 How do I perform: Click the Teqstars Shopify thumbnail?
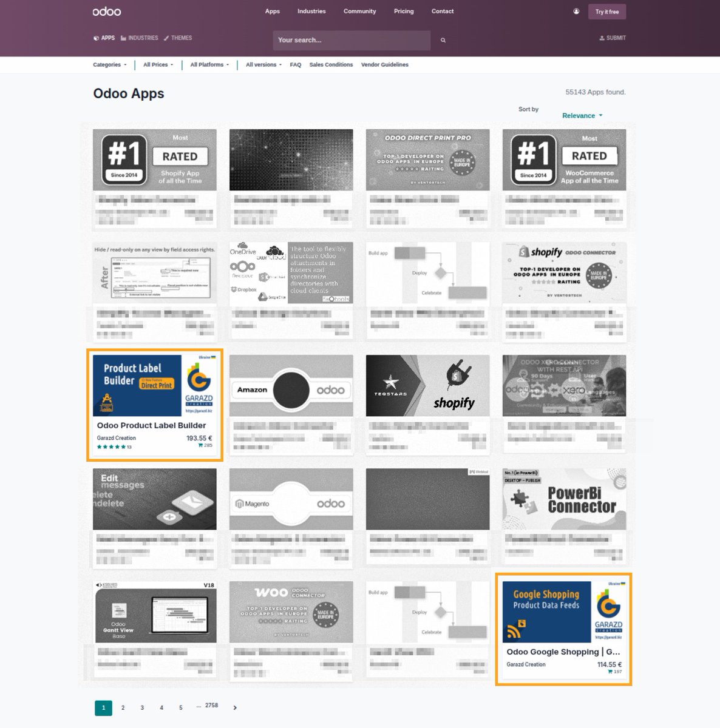(427, 386)
